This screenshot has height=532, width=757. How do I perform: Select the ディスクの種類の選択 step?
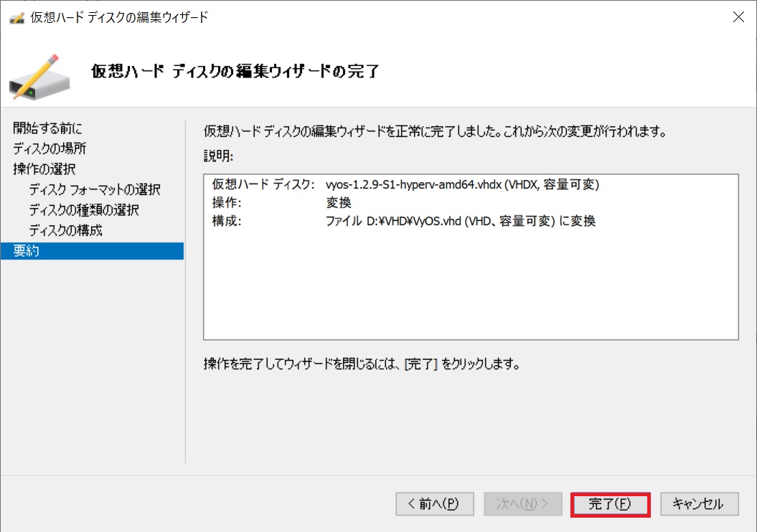(84, 210)
